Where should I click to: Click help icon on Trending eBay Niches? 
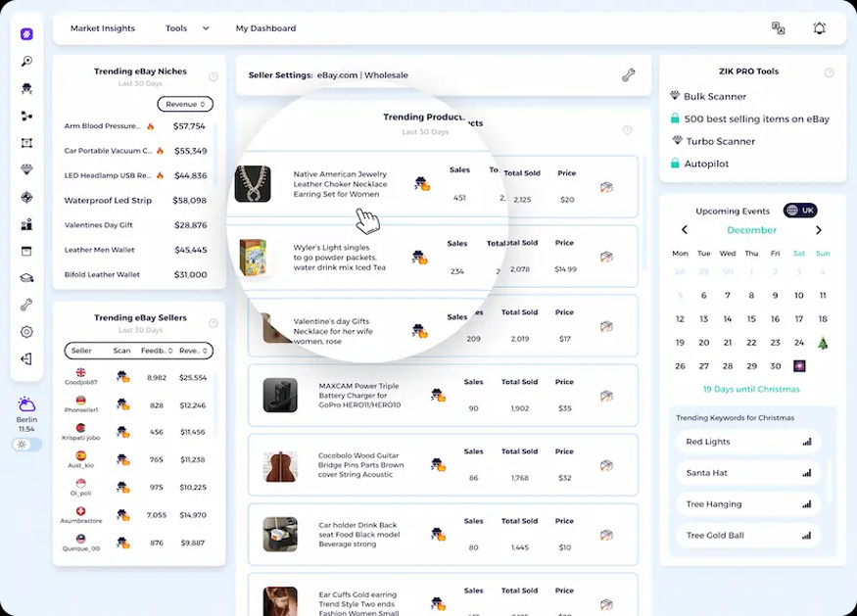coord(214,77)
